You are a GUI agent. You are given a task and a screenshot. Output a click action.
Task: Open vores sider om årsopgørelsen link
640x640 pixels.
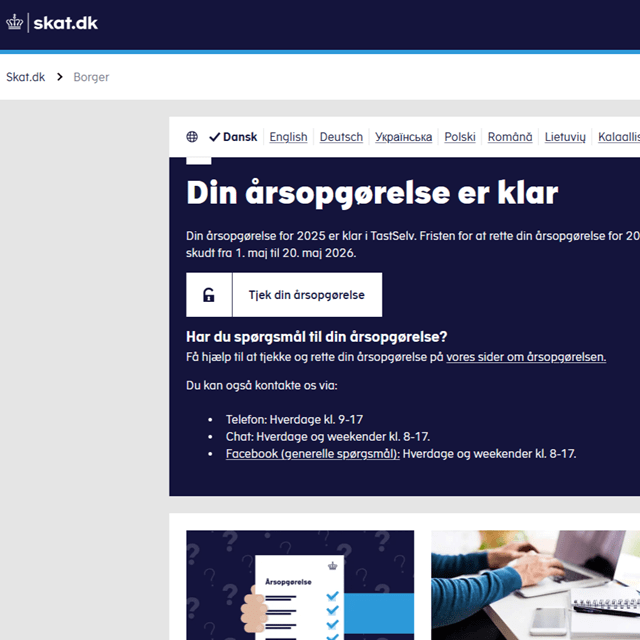(x=526, y=357)
